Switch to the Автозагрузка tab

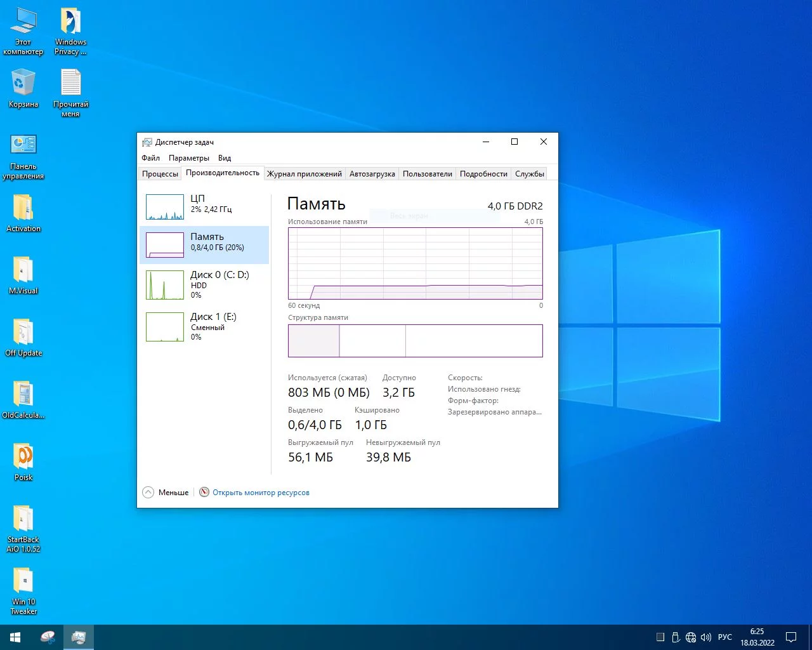[372, 174]
